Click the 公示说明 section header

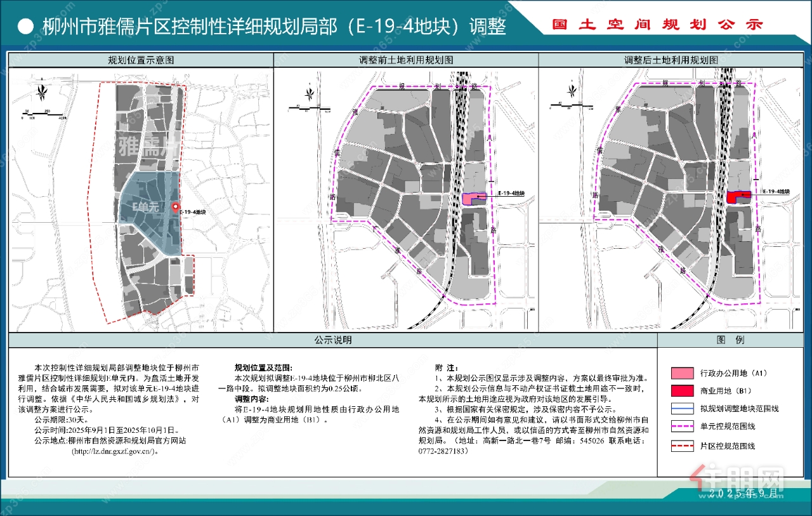[332, 340]
